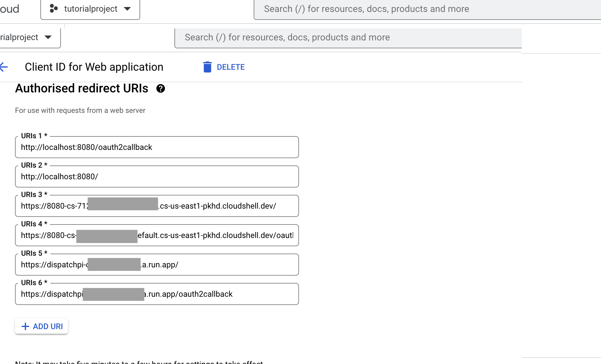The width and height of the screenshot is (601, 364).
Task: Click the URIs 1 field label
Action: (34, 136)
